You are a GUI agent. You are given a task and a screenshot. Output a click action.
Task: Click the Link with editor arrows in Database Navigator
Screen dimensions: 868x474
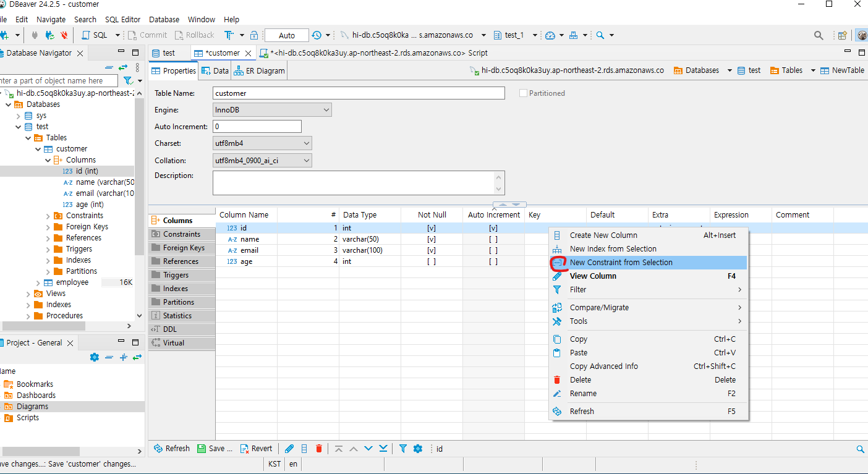pos(123,67)
